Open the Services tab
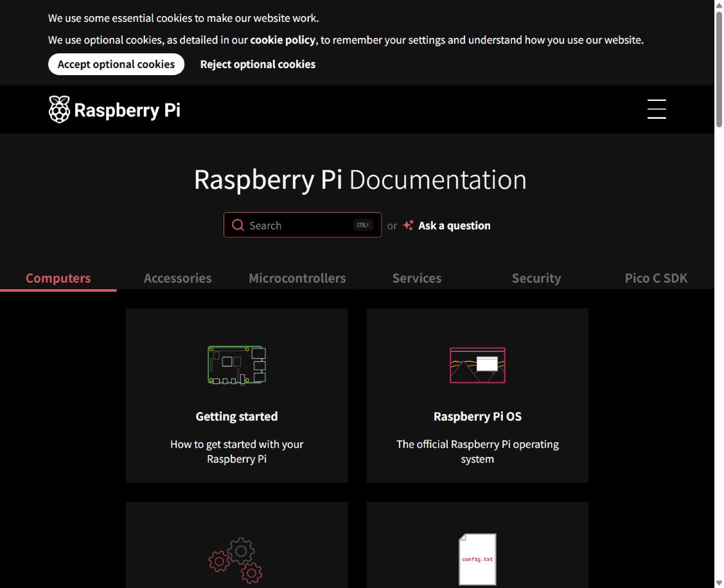 coord(417,278)
